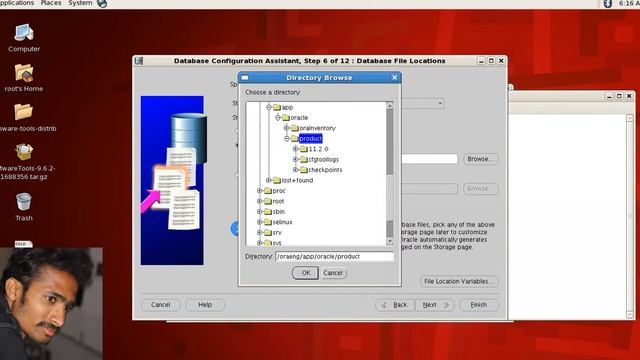Viewport: 640px width, 360px height.
Task: Click the directory tree scroll down arrow
Action: [390, 241]
